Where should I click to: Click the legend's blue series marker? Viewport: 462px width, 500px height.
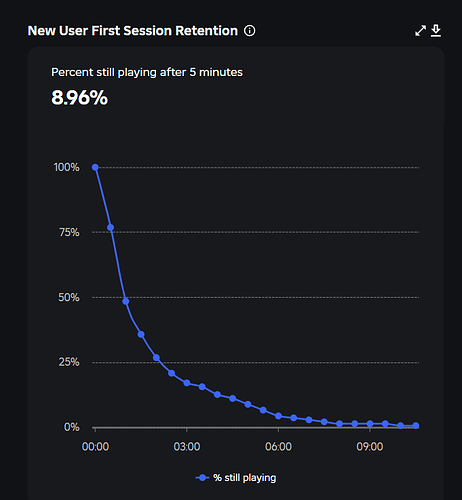pyautogui.click(x=202, y=478)
